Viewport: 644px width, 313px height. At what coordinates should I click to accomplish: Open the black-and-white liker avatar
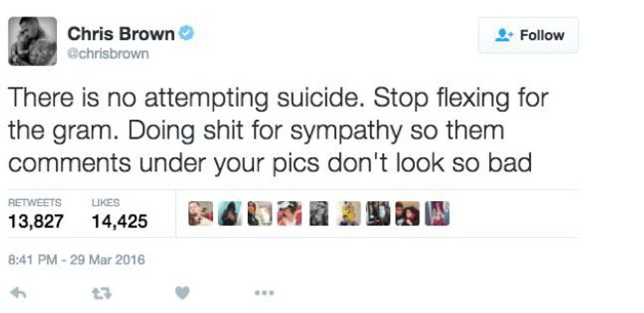(319, 214)
